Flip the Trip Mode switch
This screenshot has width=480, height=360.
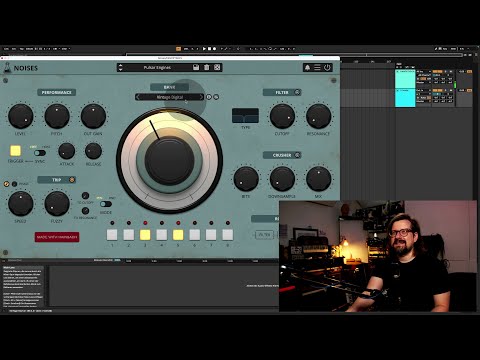click(x=106, y=204)
